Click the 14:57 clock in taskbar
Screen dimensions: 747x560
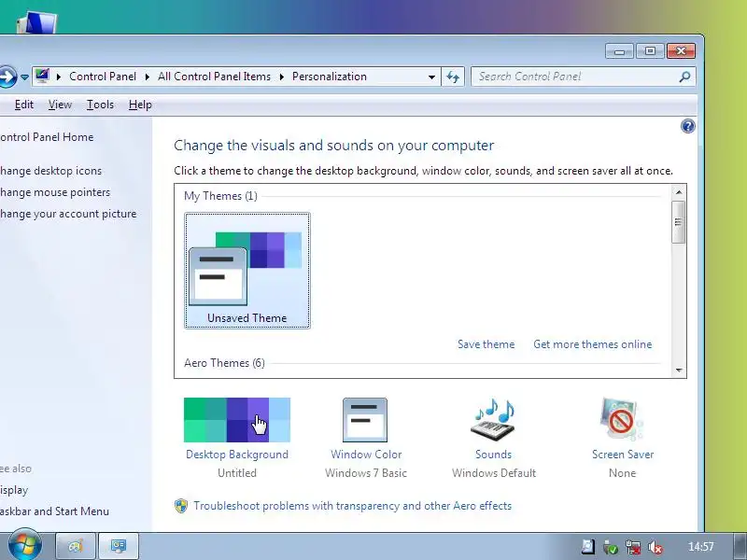(701, 547)
